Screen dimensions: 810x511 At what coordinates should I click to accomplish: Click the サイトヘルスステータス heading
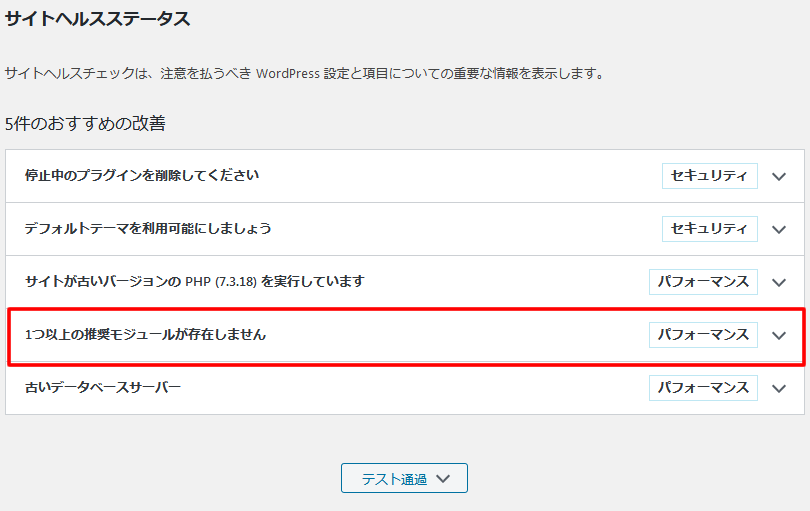point(98,19)
